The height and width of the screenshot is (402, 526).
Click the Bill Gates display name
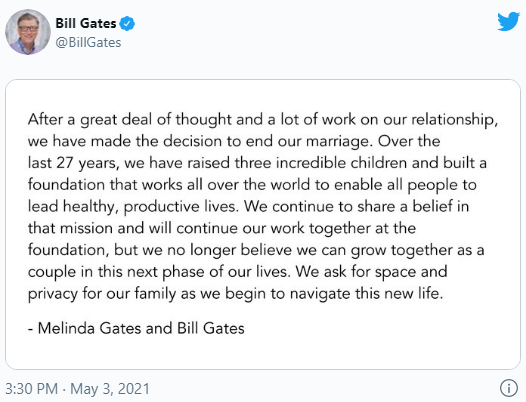tap(86, 23)
